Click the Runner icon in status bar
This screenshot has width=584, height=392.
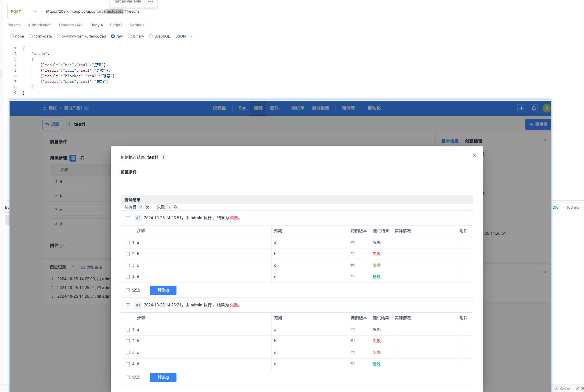pos(556,388)
